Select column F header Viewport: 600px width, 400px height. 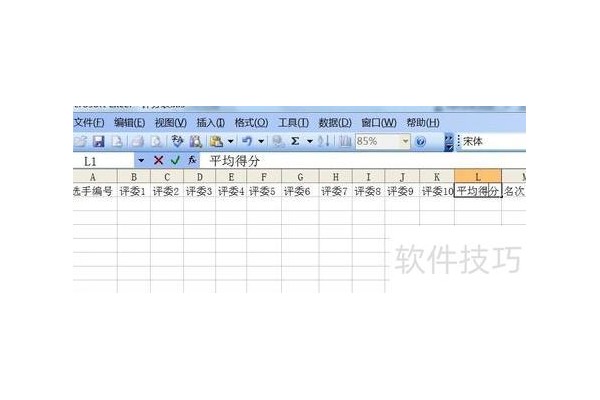click(264, 177)
